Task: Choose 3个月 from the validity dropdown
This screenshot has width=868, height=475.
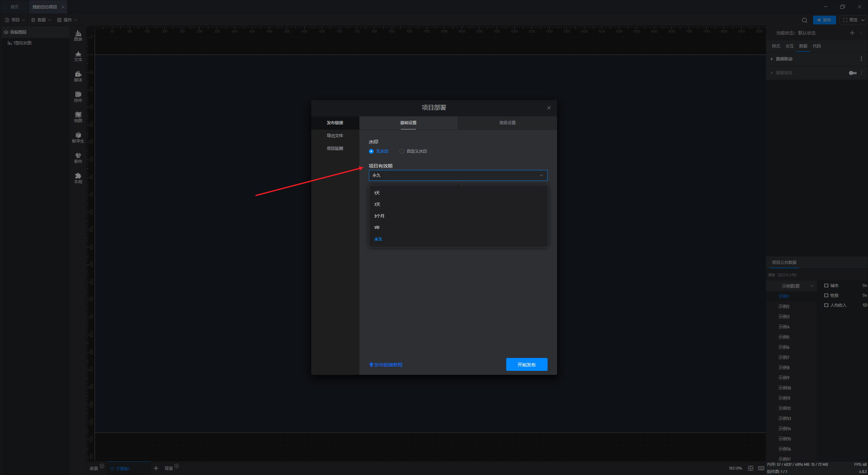Action: (379, 216)
